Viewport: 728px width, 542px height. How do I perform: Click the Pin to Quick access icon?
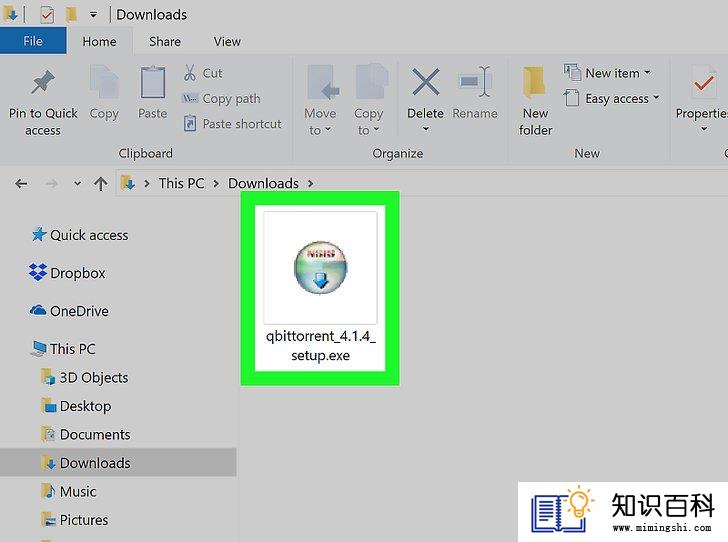pos(43,82)
